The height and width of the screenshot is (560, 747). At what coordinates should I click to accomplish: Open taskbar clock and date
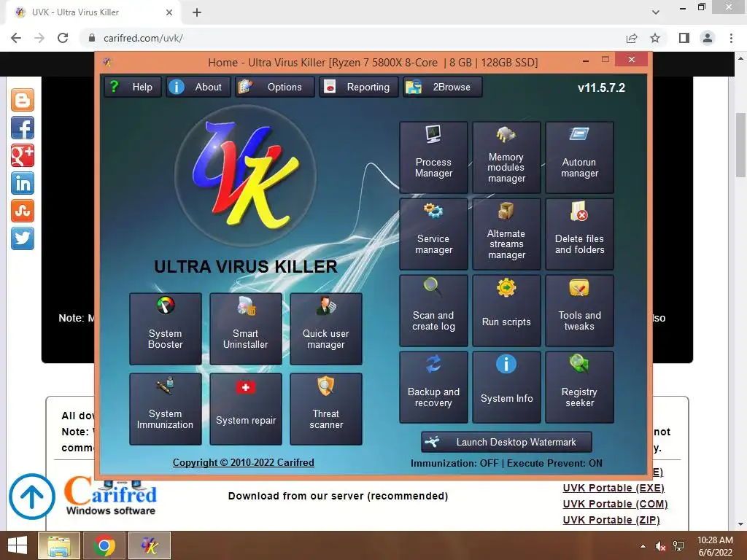click(715, 546)
